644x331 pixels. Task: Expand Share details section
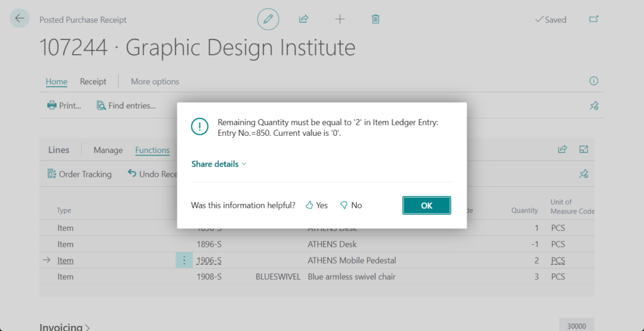click(x=219, y=164)
